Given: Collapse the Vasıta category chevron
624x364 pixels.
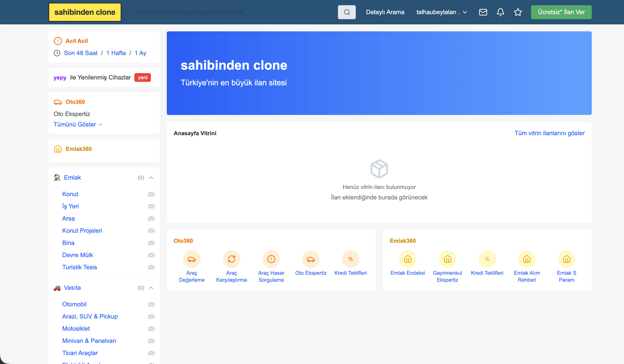Looking at the screenshot, I should pyautogui.click(x=151, y=288).
